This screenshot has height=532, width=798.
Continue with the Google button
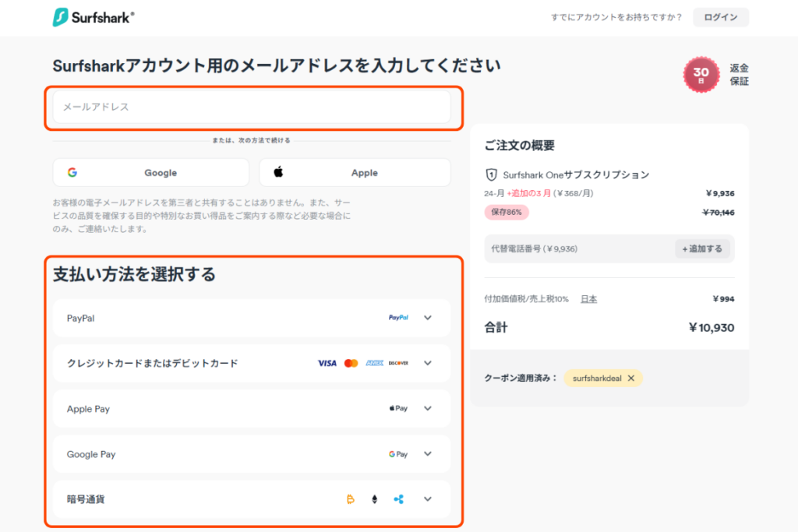tap(151, 173)
